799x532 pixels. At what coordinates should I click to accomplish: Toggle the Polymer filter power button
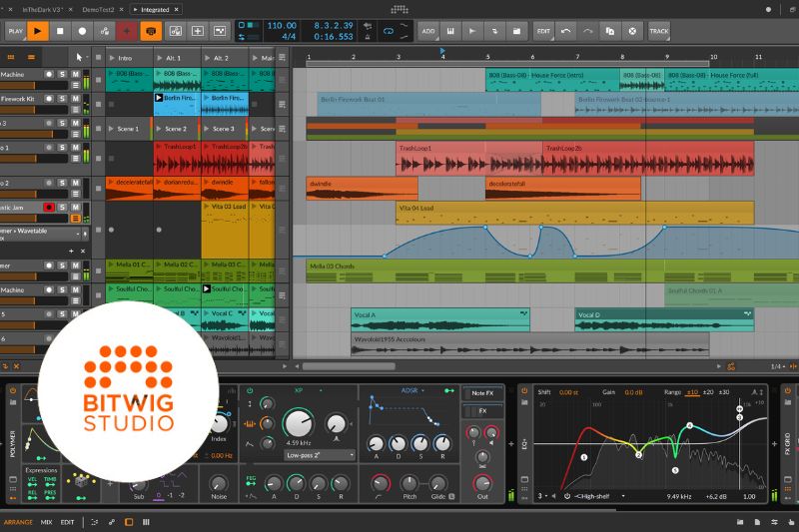[x=250, y=391]
